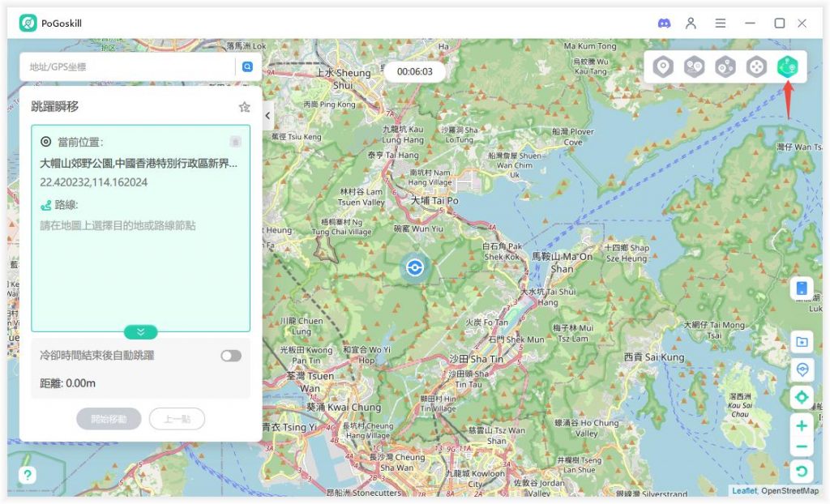Click the blue phone device icon
This screenshot has width=830, height=504.
(x=802, y=288)
